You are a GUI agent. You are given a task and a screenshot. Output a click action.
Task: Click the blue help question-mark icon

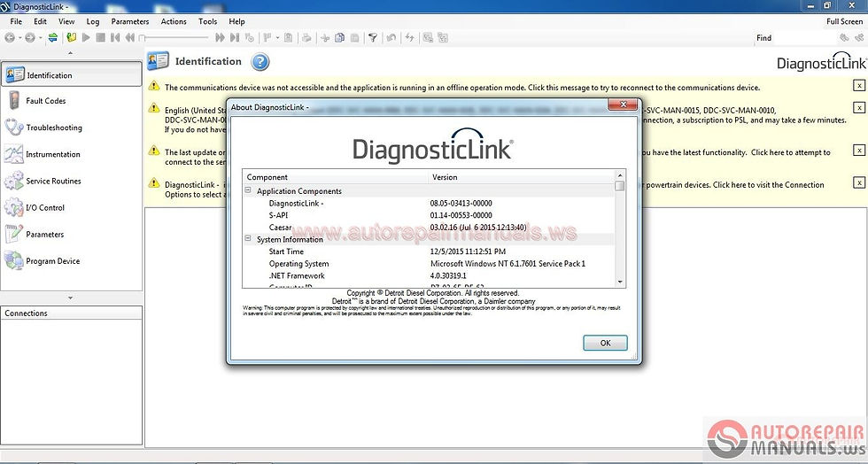tap(260, 61)
